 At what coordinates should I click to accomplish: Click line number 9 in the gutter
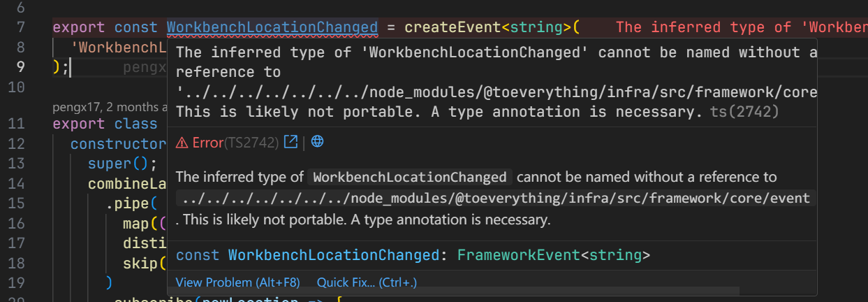[20, 67]
